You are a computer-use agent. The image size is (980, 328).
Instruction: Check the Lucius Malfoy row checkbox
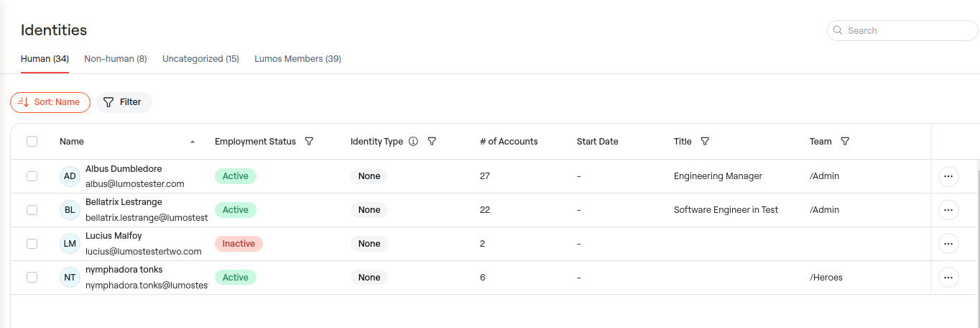(x=32, y=244)
